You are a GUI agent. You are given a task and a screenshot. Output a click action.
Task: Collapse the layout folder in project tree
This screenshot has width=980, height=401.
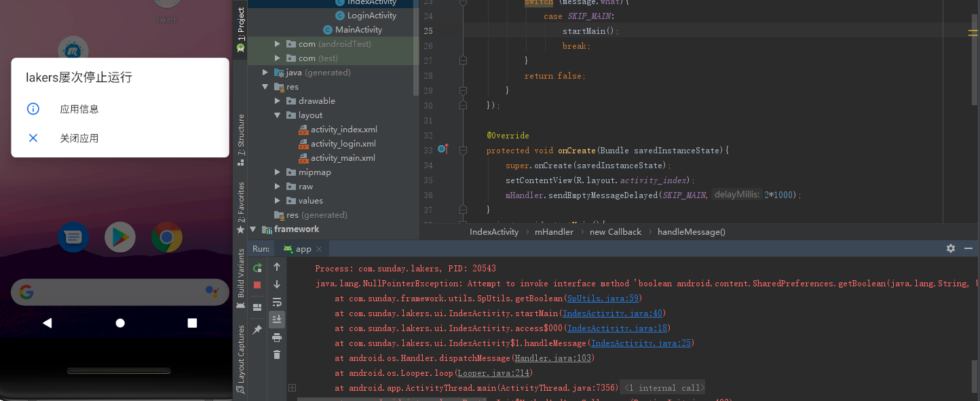[x=278, y=115]
